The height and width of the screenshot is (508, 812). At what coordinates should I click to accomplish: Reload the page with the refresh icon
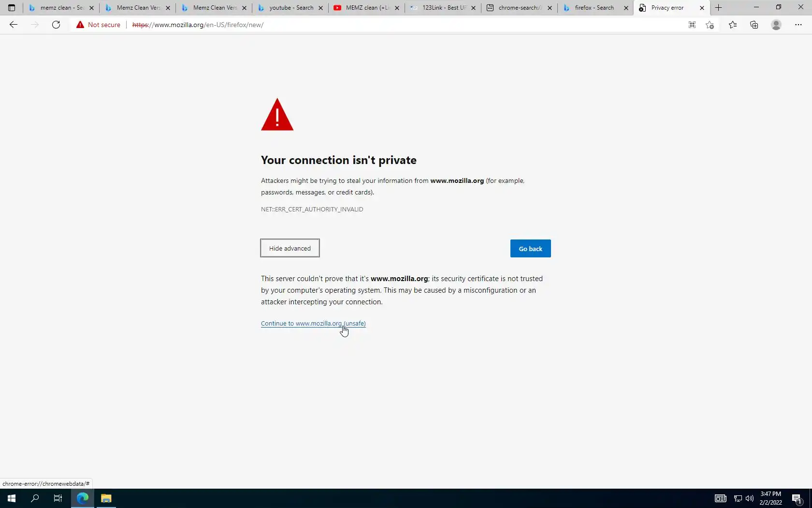coord(56,25)
